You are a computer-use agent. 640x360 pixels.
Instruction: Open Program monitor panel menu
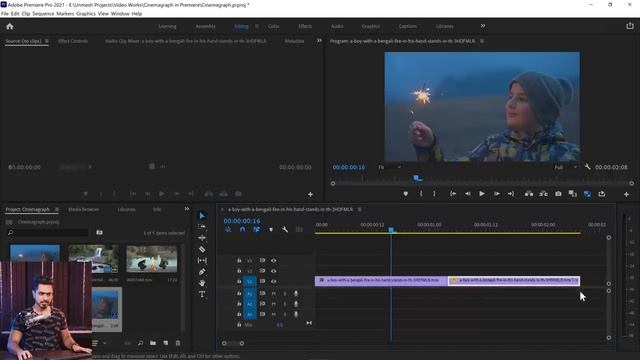pyautogui.click(x=482, y=41)
